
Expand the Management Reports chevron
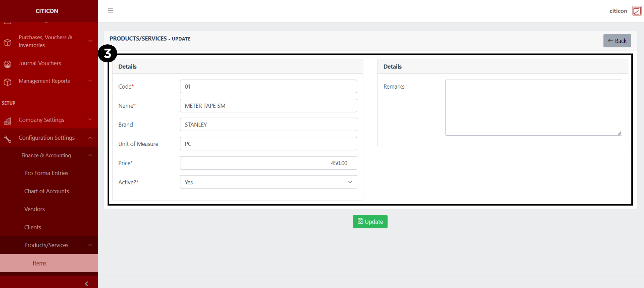[90, 81]
